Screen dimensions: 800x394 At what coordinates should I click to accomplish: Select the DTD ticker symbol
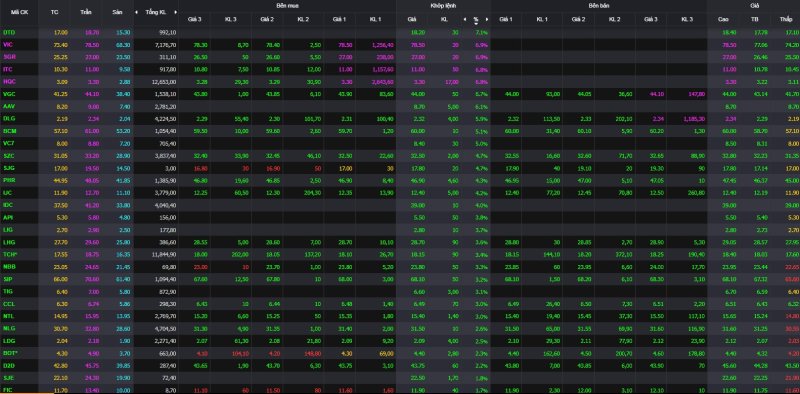click(9, 32)
